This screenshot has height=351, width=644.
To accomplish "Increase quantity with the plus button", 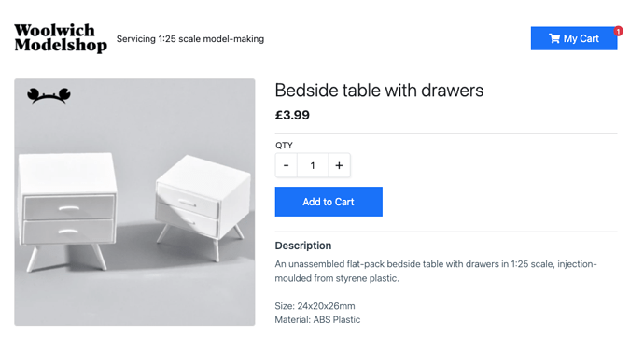I will coord(339,165).
